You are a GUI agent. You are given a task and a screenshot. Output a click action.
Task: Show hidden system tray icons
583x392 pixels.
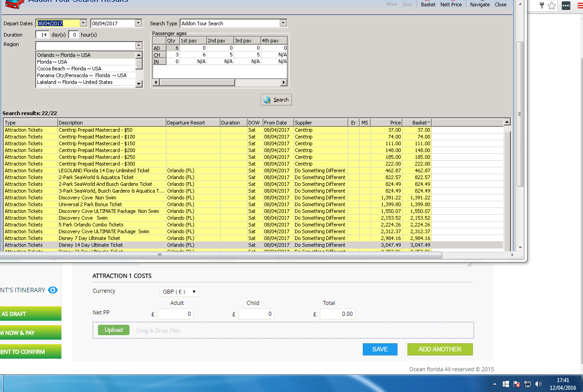(495, 384)
